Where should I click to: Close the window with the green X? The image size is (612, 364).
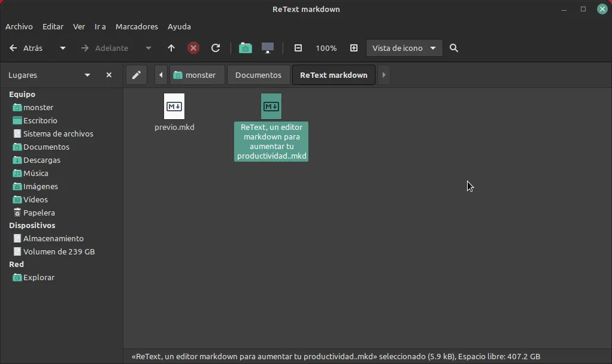pos(602,9)
